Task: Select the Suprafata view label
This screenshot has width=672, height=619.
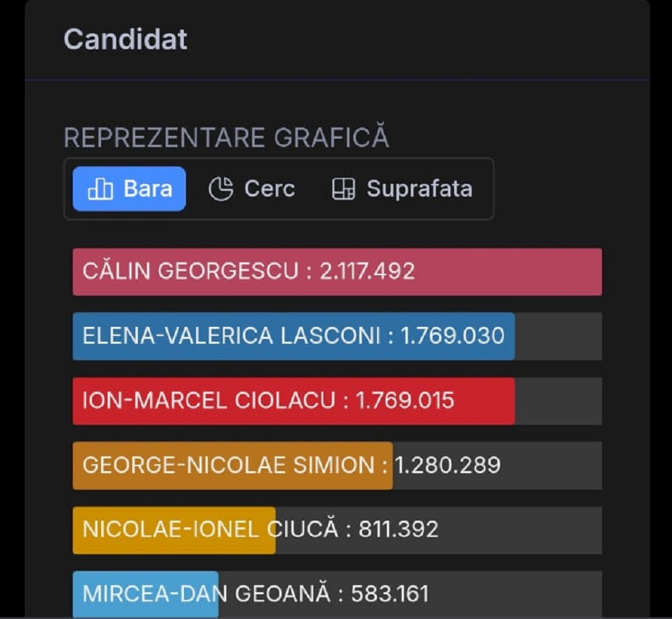Action: pos(419,189)
